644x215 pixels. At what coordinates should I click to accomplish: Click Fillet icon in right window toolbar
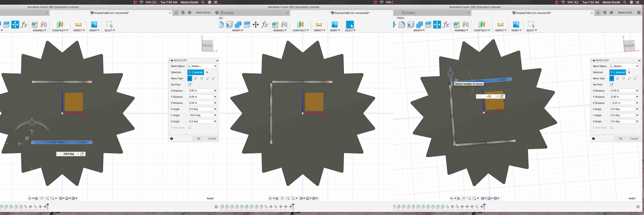coord(402,25)
